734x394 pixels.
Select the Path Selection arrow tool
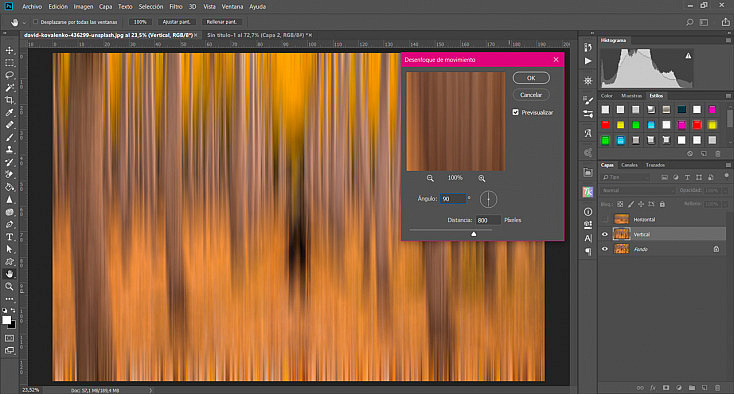coord(9,249)
